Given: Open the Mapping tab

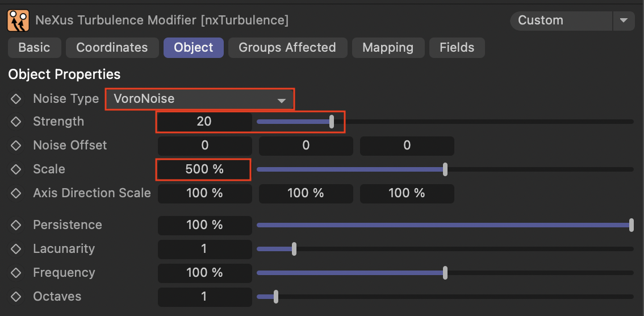Looking at the screenshot, I should [388, 48].
